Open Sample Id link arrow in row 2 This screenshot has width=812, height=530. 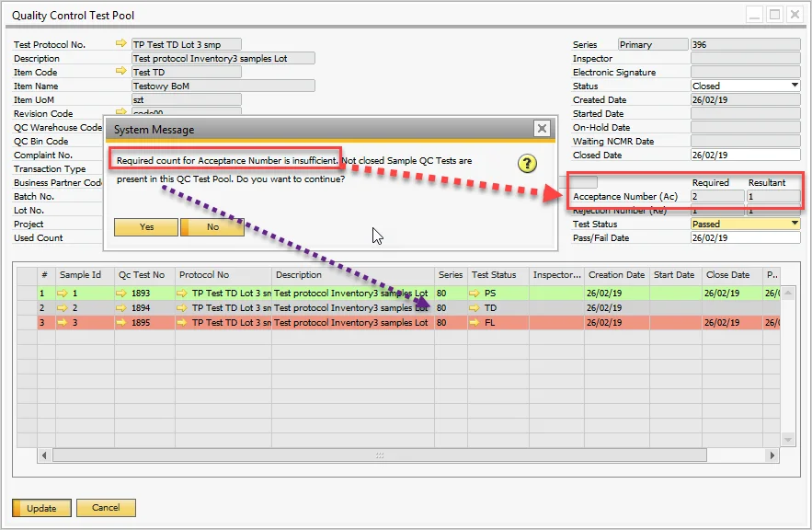tap(63, 307)
